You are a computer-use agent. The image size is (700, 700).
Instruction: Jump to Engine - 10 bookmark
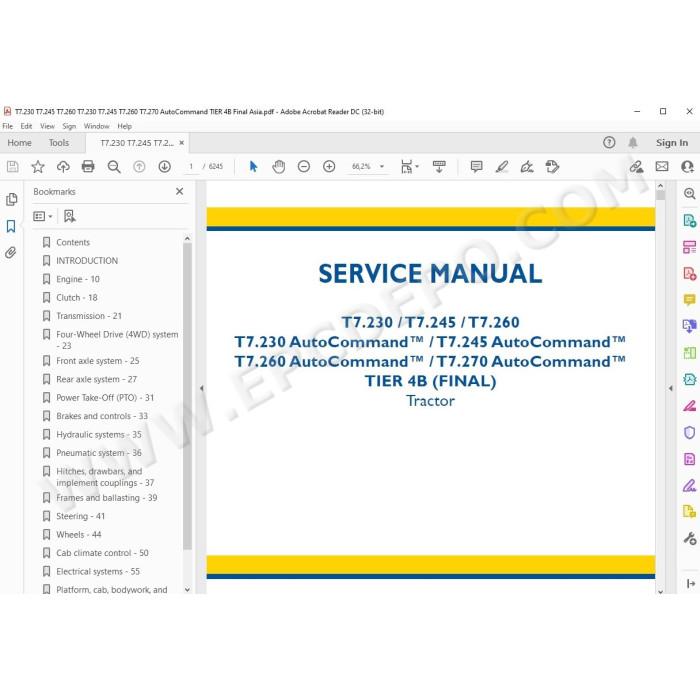click(x=78, y=279)
